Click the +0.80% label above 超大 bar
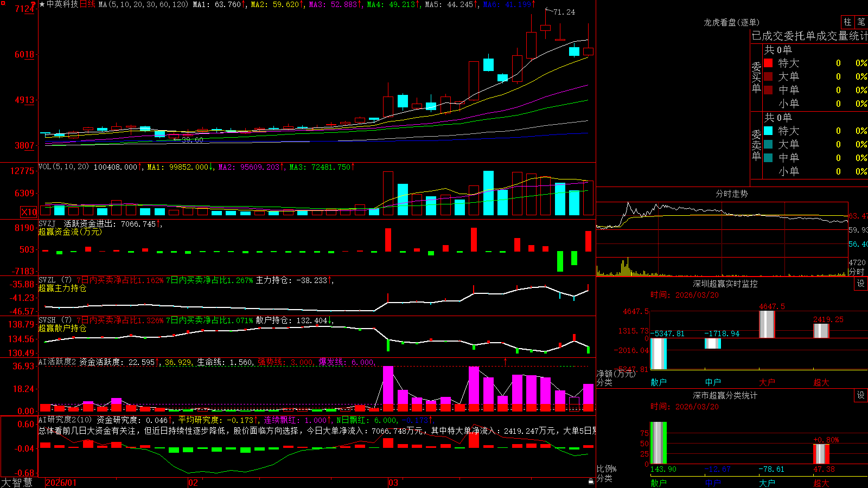The width and height of the screenshot is (868, 488). click(x=826, y=440)
